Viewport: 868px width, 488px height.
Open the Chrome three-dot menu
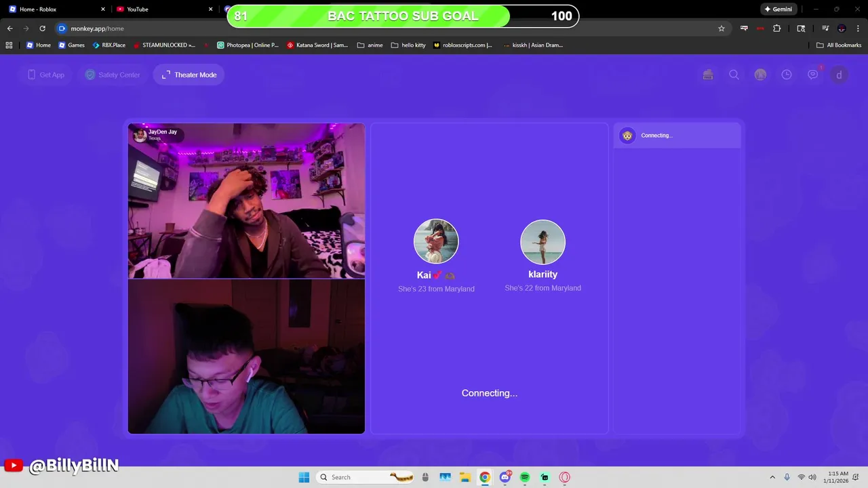point(857,28)
